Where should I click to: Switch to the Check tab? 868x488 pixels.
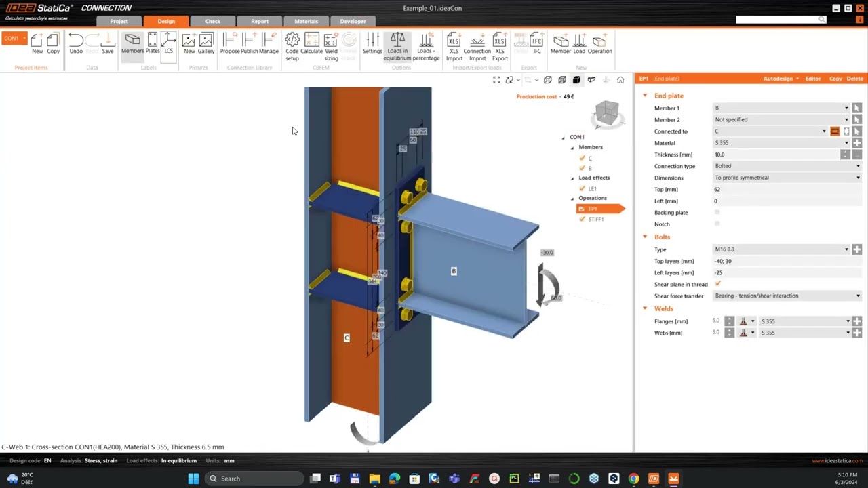pos(213,21)
